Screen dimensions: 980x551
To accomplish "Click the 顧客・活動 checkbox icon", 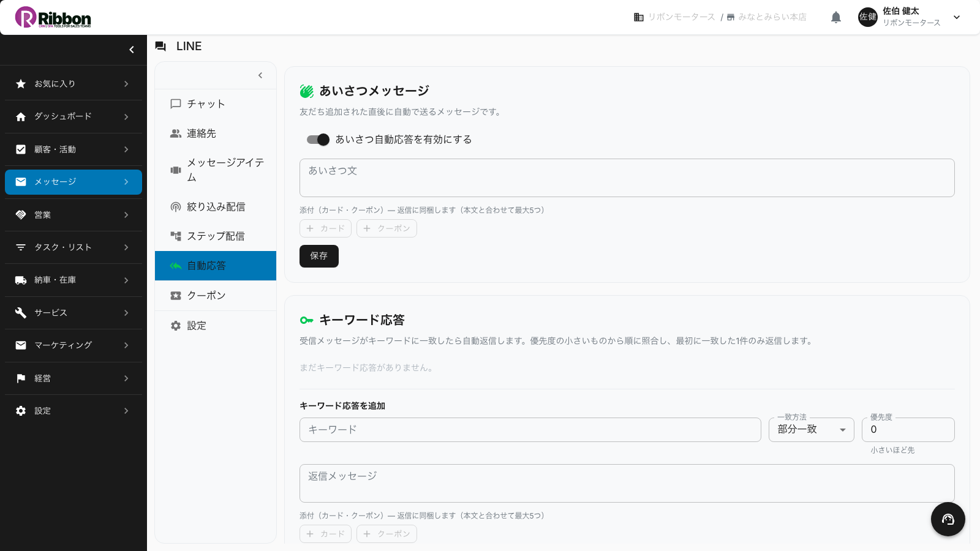I will (x=21, y=149).
